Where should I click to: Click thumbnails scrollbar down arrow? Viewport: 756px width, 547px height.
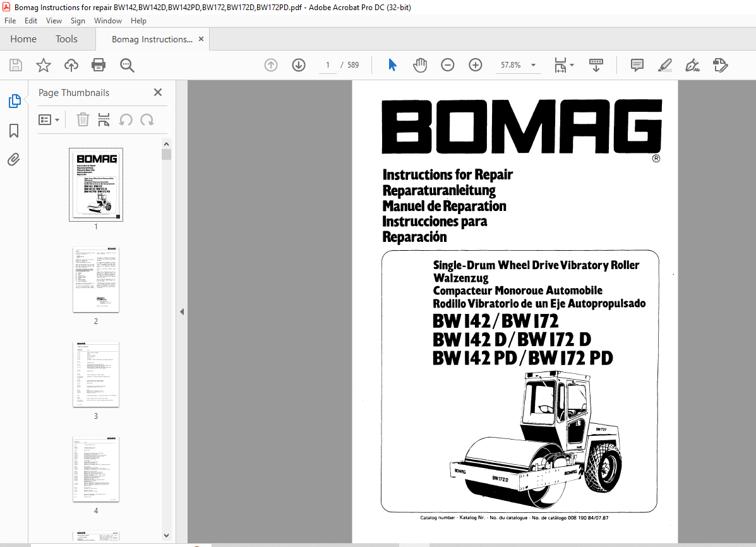tap(166, 536)
